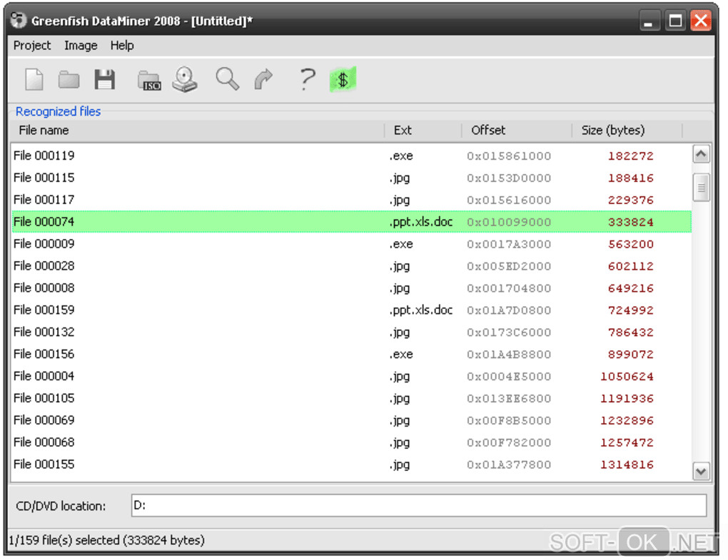Click size value 649216
The width and height of the screenshot is (728, 560).
[x=630, y=288]
